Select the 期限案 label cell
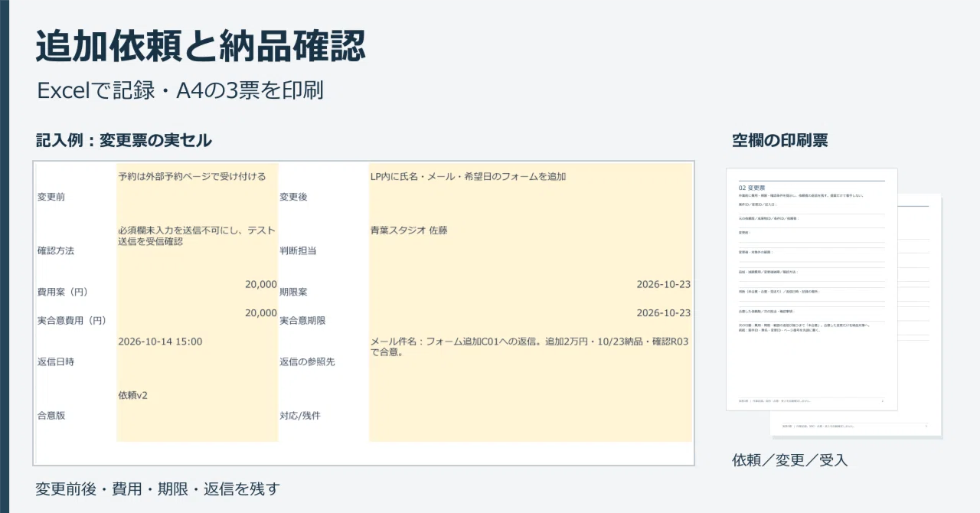The height and width of the screenshot is (513, 980). pos(293,292)
